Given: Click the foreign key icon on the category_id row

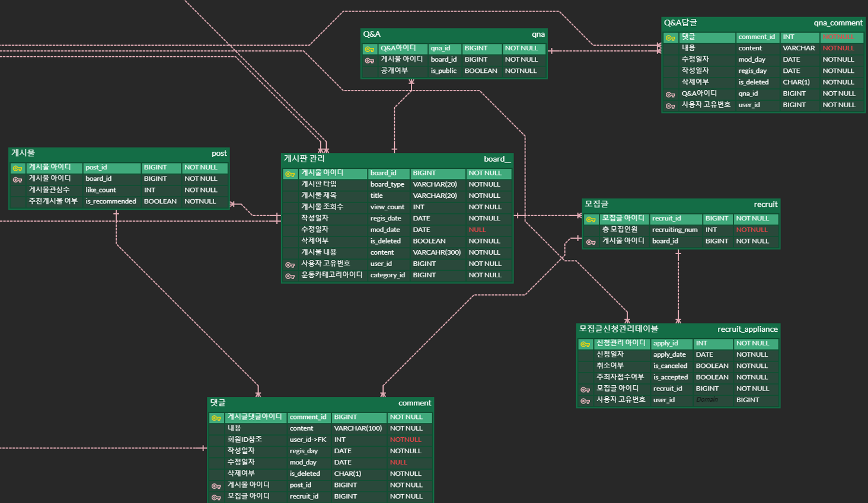Looking at the screenshot, I should pos(290,276).
